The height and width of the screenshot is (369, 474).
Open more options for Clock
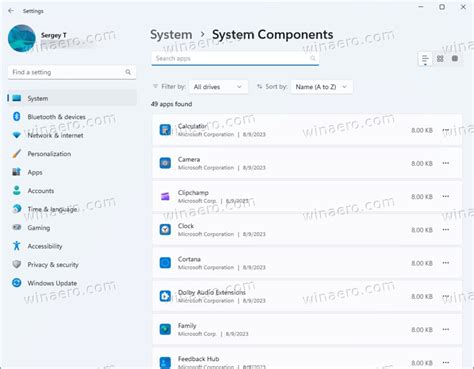(446, 230)
